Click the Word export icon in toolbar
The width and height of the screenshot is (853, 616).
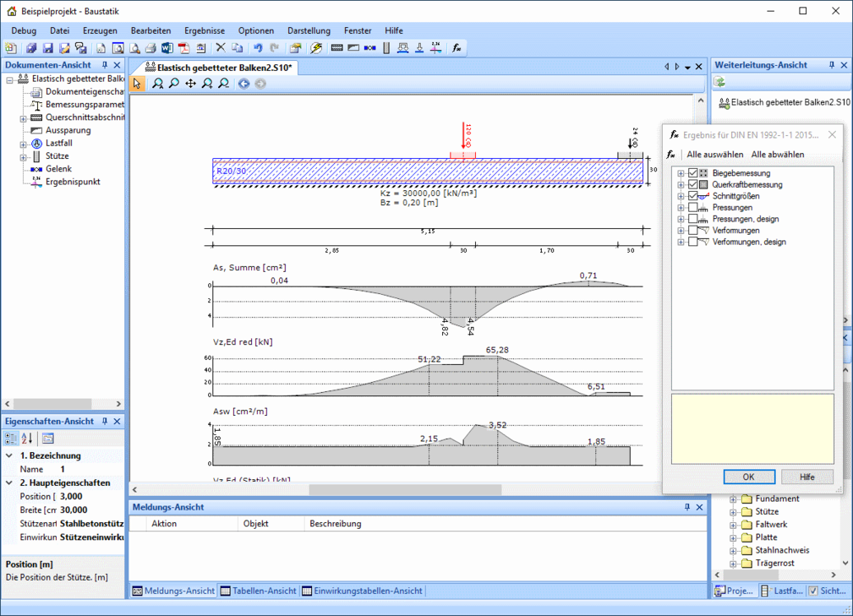pyautogui.click(x=167, y=48)
